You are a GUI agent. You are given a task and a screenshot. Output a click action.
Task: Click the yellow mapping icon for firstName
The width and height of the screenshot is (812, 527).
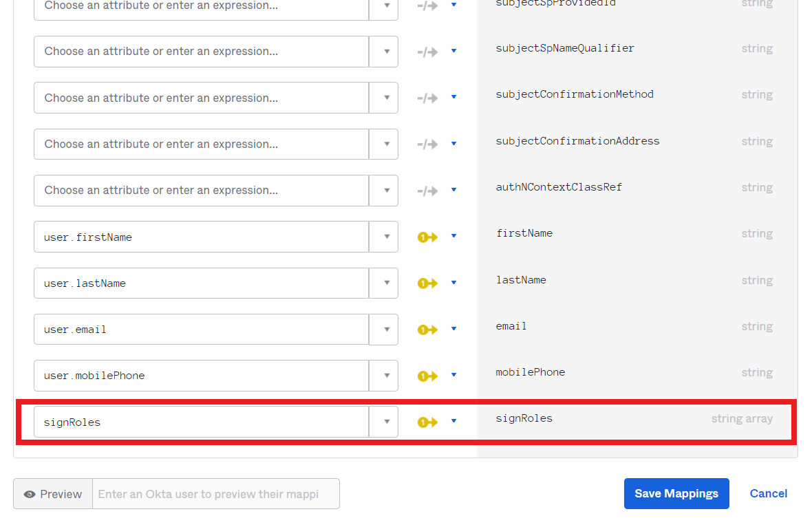click(x=427, y=237)
